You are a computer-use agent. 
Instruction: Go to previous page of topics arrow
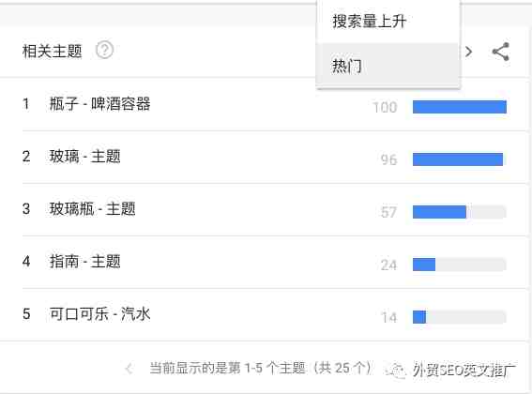point(129,369)
